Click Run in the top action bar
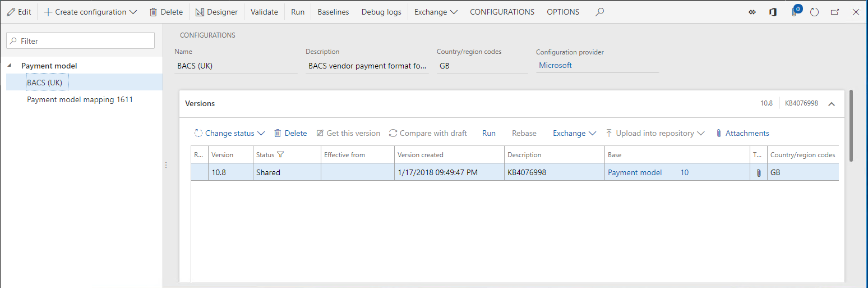This screenshot has height=288, width=868. [x=298, y=12]
